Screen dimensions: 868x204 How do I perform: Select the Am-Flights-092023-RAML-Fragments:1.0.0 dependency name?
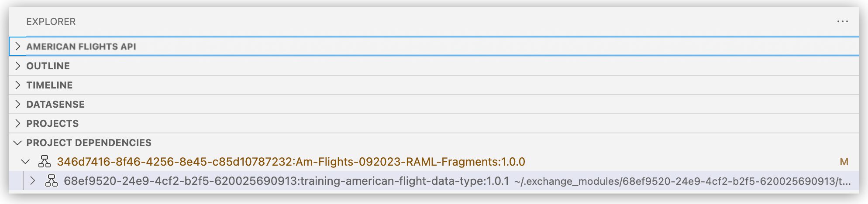coord(291,162)
